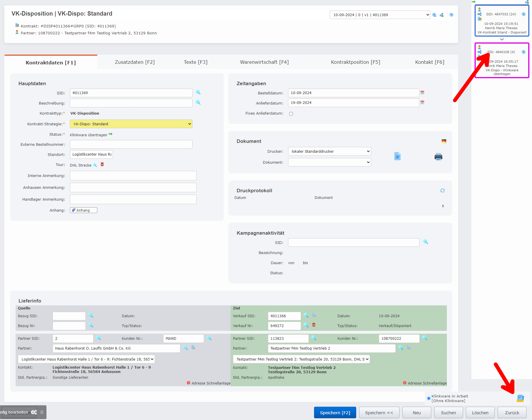Refresh the Druckprotokoll list
This screenshot has width=532, height=420.
[x=442, y=191]
